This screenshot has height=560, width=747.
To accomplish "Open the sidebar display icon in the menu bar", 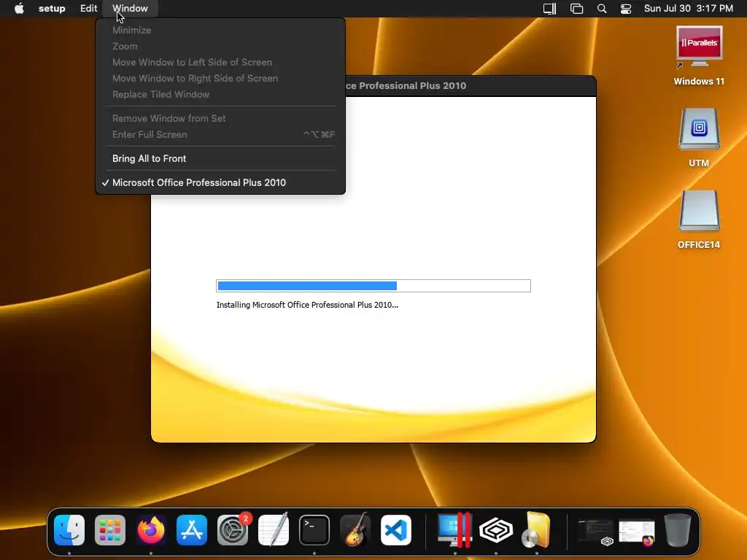I will [x=550, y=9].
